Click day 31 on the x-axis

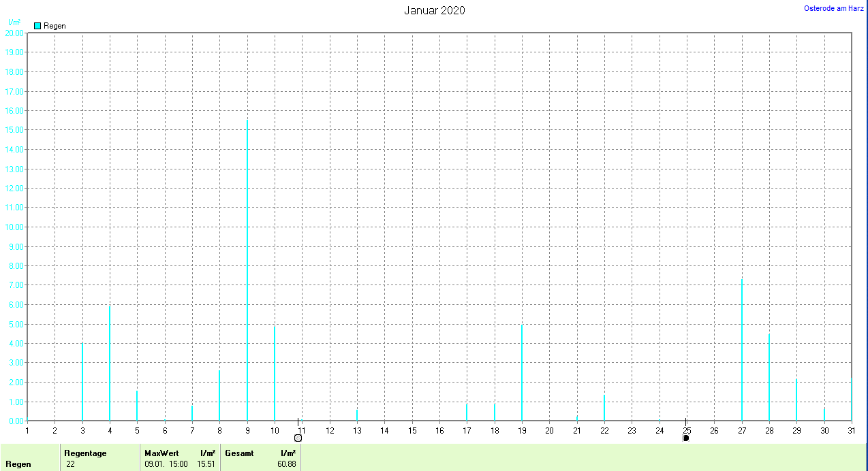[x=852, y=430]
